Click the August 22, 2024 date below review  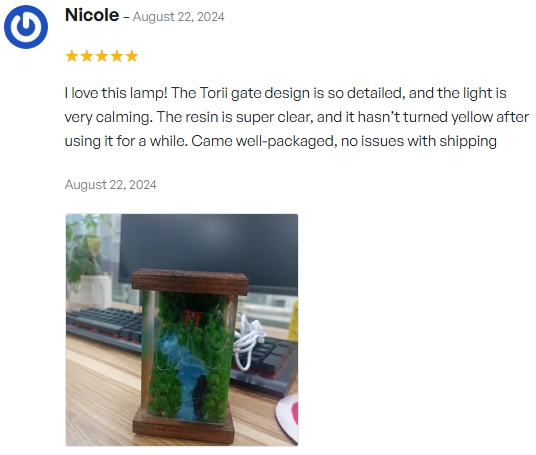pos(110,185)
